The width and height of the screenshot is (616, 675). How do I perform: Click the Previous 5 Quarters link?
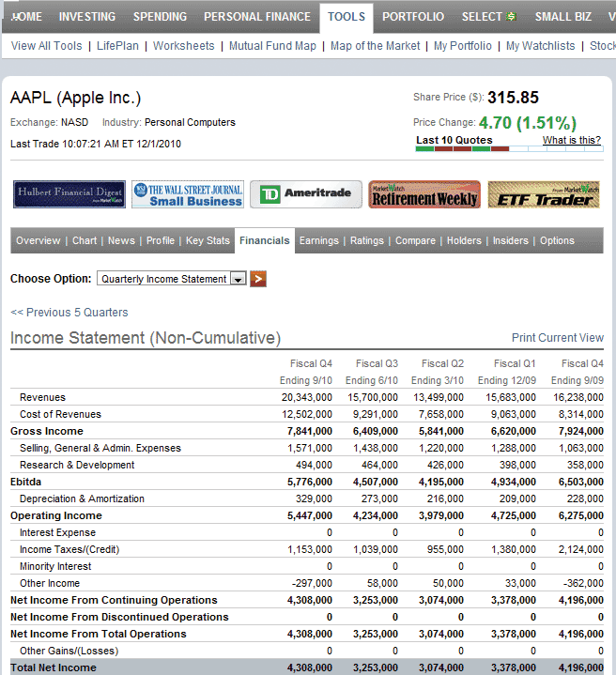click(x=69, y=313)
